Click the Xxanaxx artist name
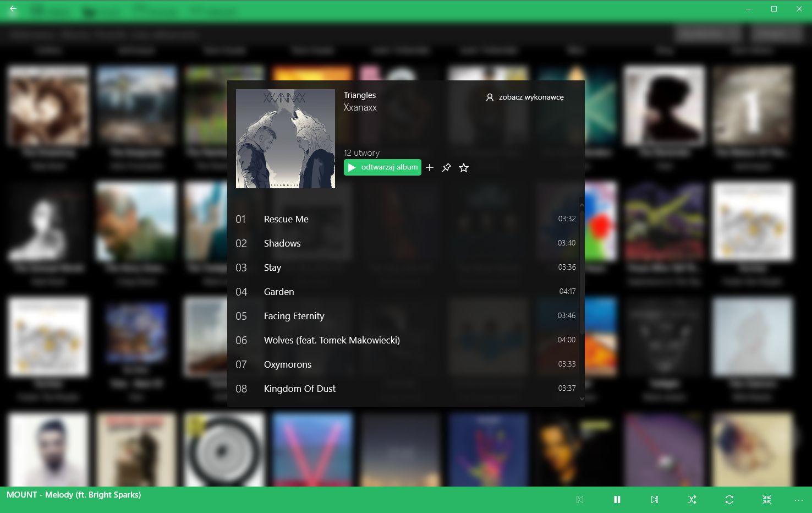 [360, 107]
